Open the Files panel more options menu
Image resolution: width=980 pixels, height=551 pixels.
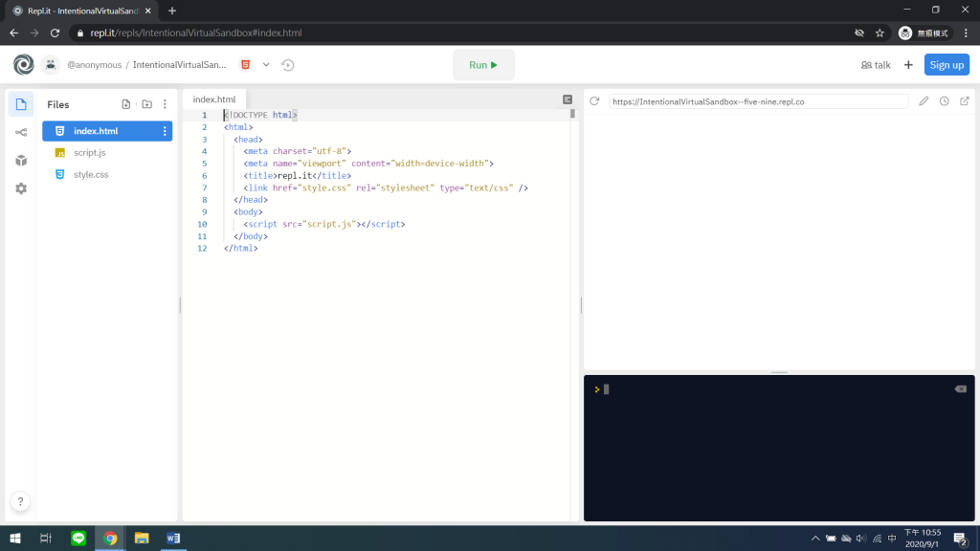(165, 104)
